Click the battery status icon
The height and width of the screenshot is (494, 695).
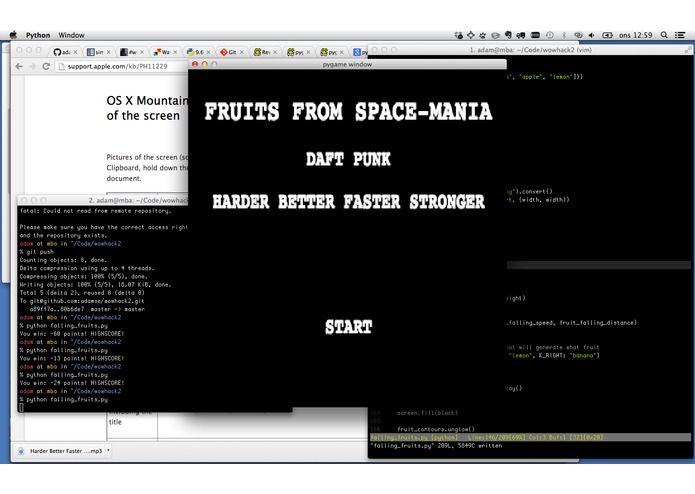(607, 35)
